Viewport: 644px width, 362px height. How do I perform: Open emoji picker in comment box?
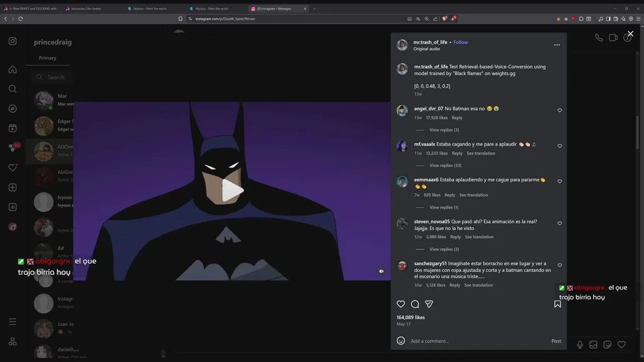click(401, 340)
